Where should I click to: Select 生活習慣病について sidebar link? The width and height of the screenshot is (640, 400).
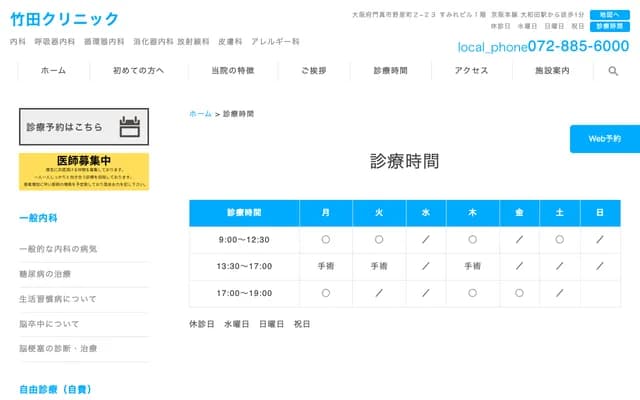58,299
